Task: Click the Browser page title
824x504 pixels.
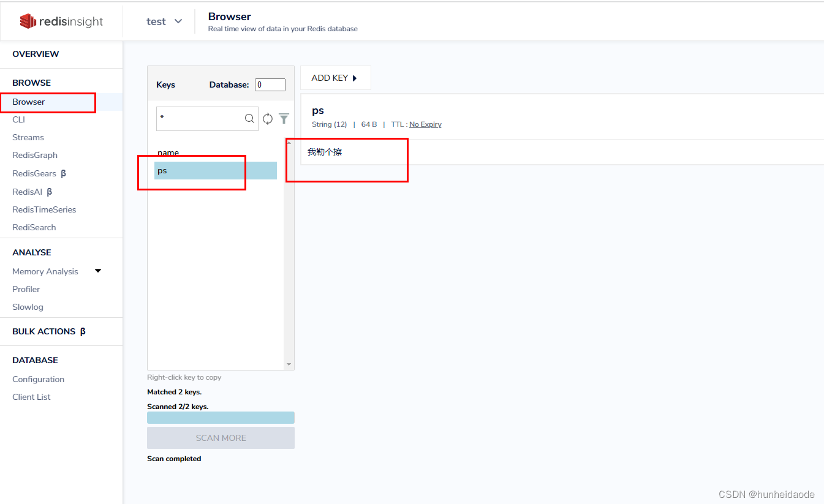Action: pos(230,17)
